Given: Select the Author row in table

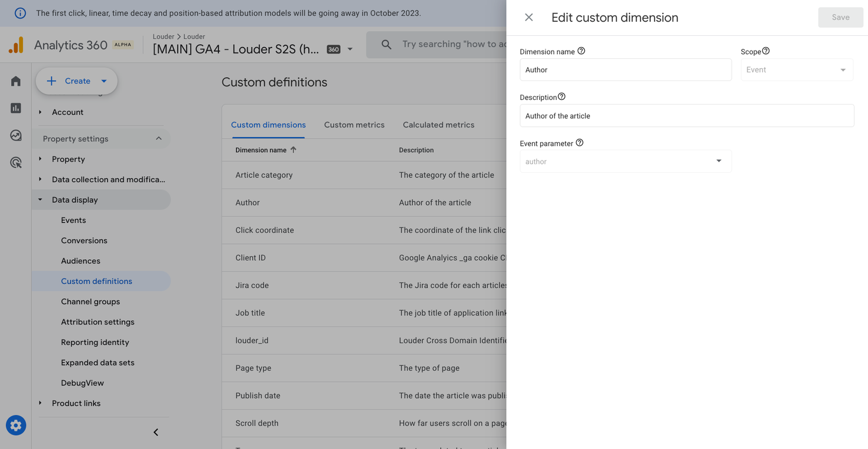Looking at the screenshot, I should point(364,203).
